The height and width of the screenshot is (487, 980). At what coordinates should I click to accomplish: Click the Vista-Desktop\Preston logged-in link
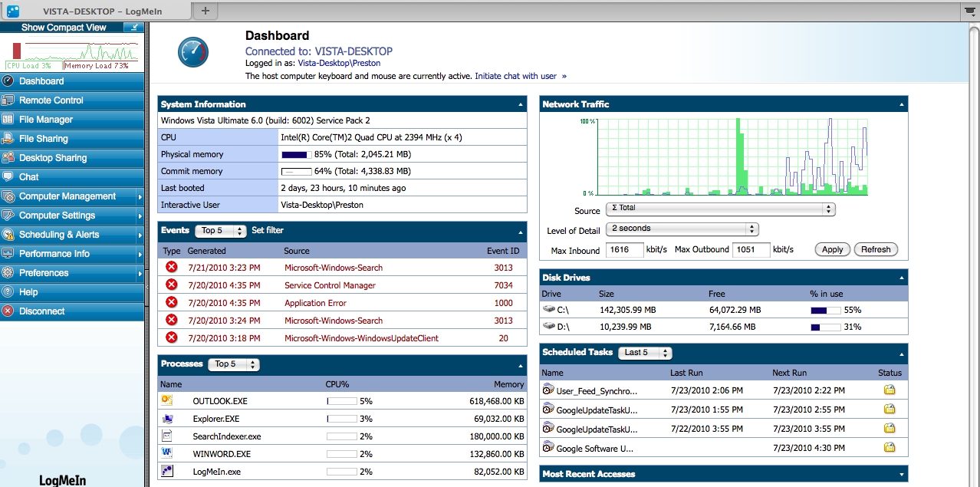(339, 63)
